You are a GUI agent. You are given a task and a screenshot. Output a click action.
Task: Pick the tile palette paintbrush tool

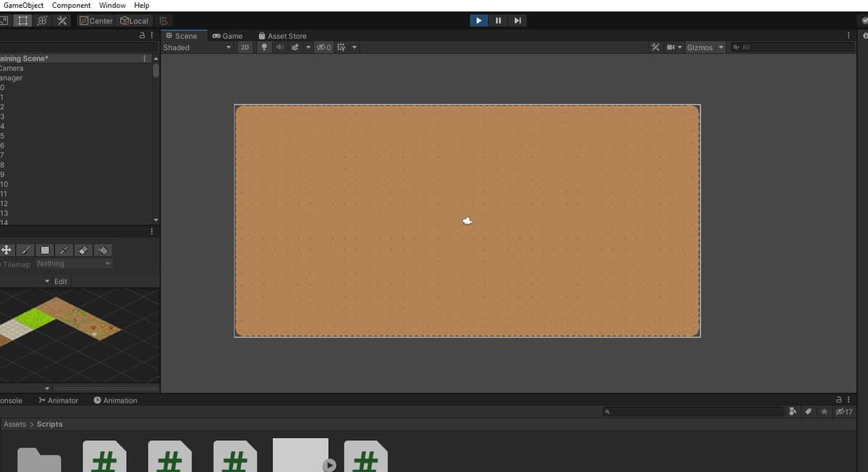click(25, 250)
